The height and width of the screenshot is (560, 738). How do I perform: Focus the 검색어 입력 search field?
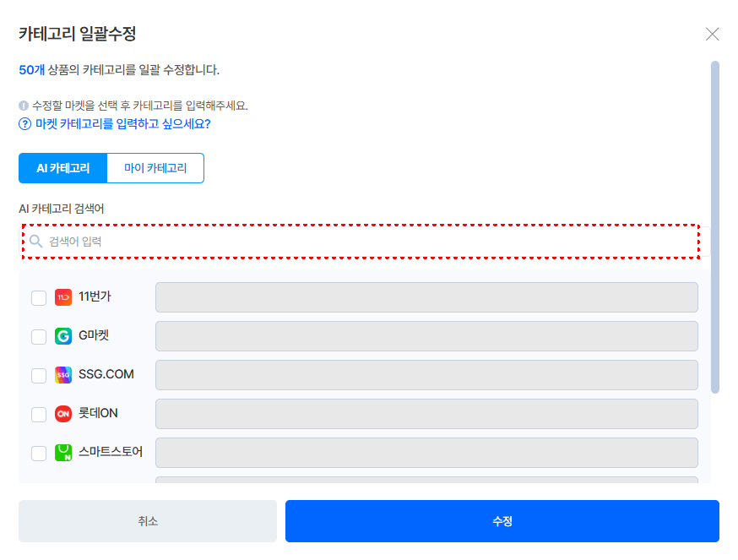363,242
